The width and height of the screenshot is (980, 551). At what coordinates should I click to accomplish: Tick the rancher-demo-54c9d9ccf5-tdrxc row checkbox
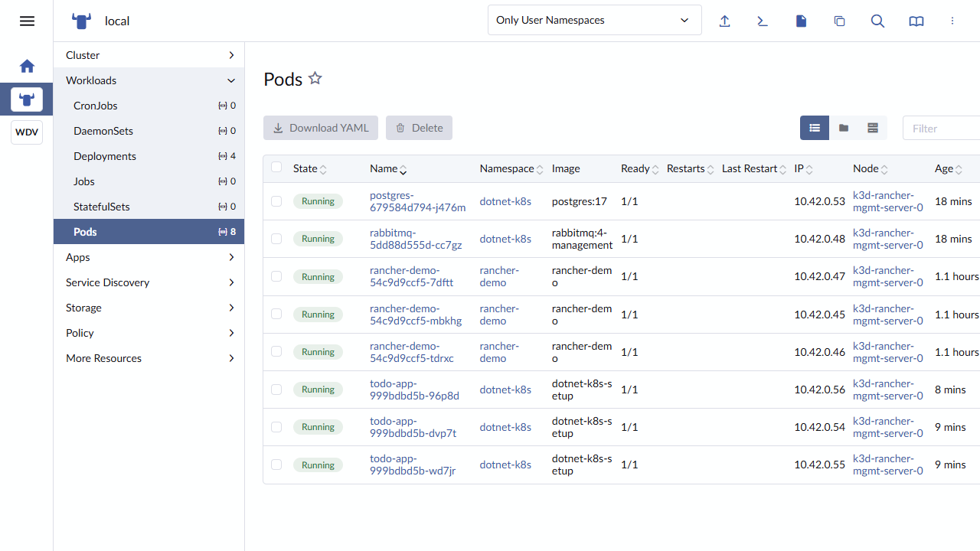click(276, 351)
